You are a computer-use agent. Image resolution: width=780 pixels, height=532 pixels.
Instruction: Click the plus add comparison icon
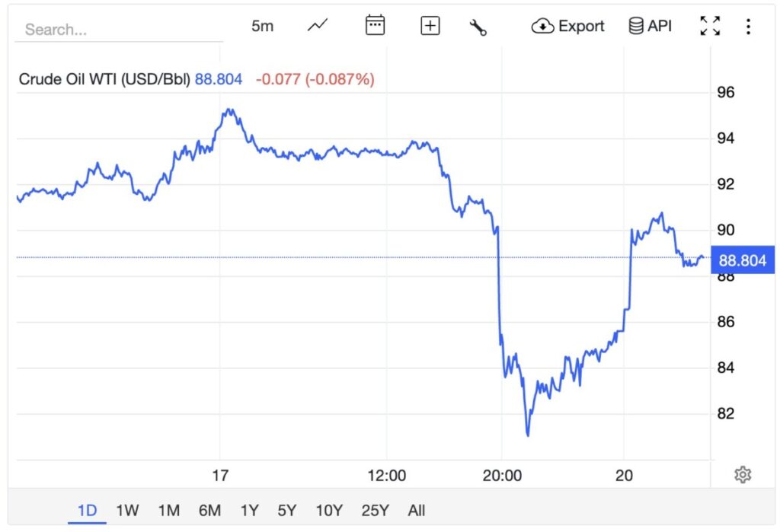point(430,26)
